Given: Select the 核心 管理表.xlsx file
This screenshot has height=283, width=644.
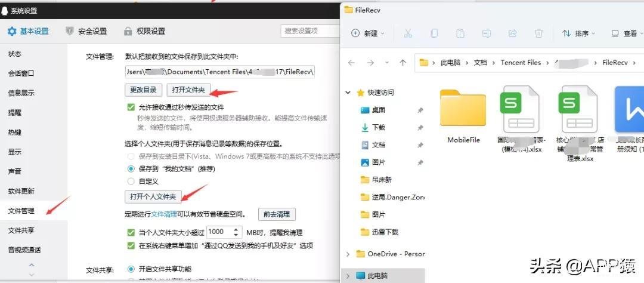Looking at the screenshot, I should coord(580,124).
